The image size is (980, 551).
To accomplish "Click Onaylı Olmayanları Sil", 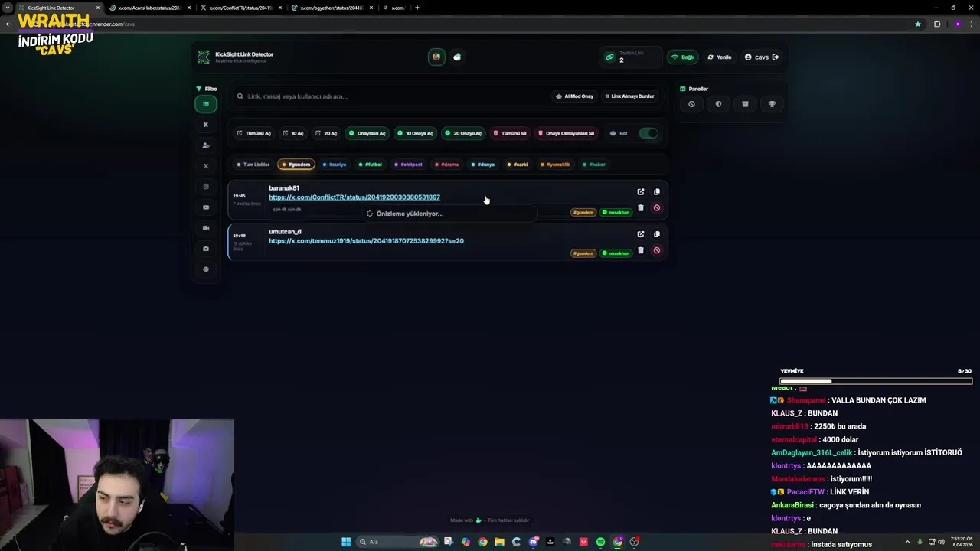I will click(x=567, y=133).
